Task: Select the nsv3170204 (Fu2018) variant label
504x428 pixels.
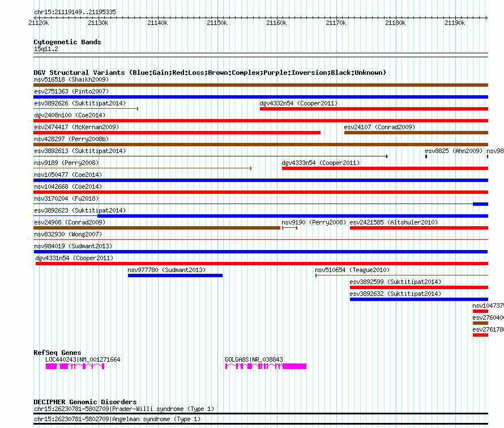Action: 66,198
